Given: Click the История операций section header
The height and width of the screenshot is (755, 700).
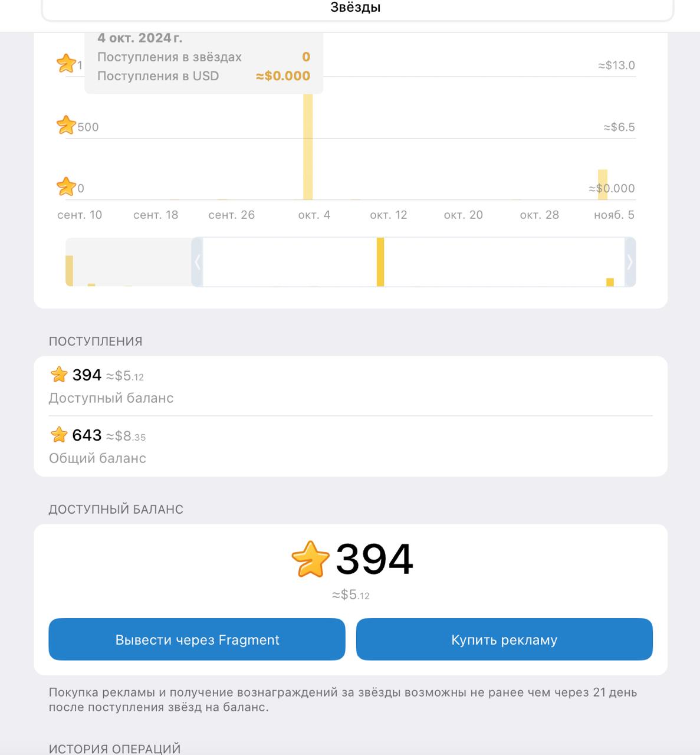Looking at the screenshot, I should click(x=115, y=749).
